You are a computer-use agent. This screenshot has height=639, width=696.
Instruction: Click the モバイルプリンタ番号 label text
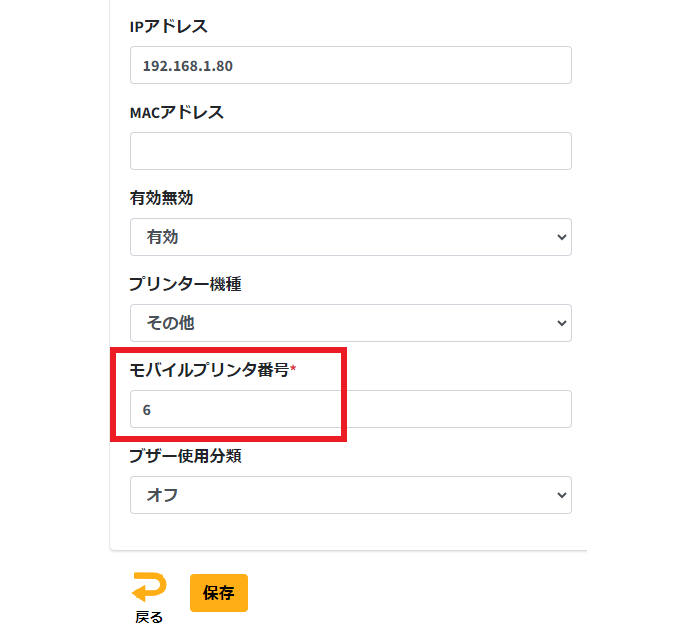[209, 370]
